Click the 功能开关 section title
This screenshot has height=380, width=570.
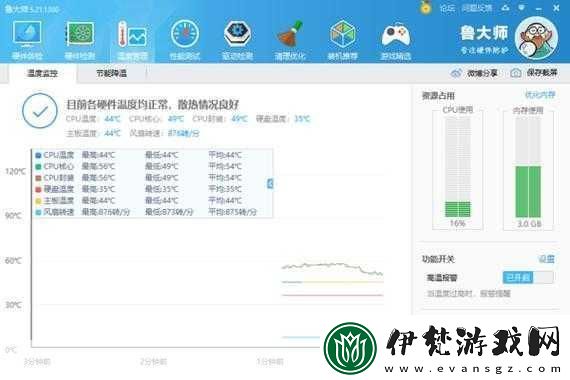[x=438, y=259]
